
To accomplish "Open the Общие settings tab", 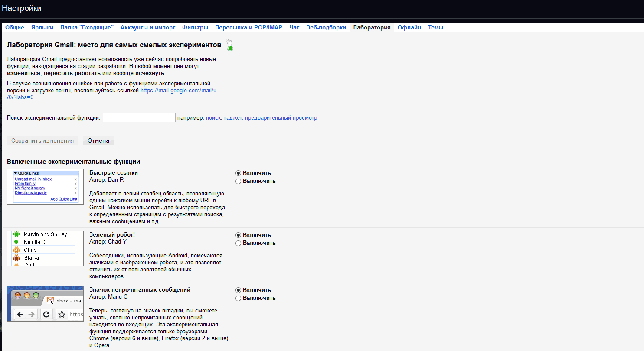I will click(x=15, y=28).
